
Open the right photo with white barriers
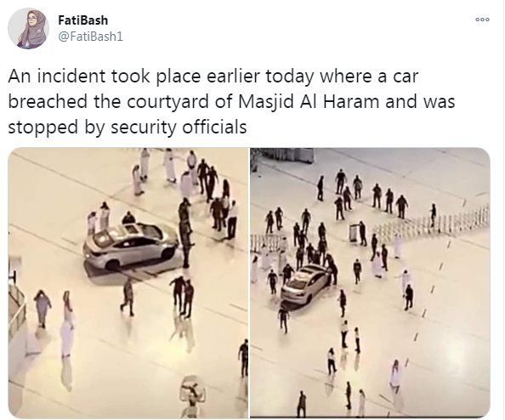(370, 282)
